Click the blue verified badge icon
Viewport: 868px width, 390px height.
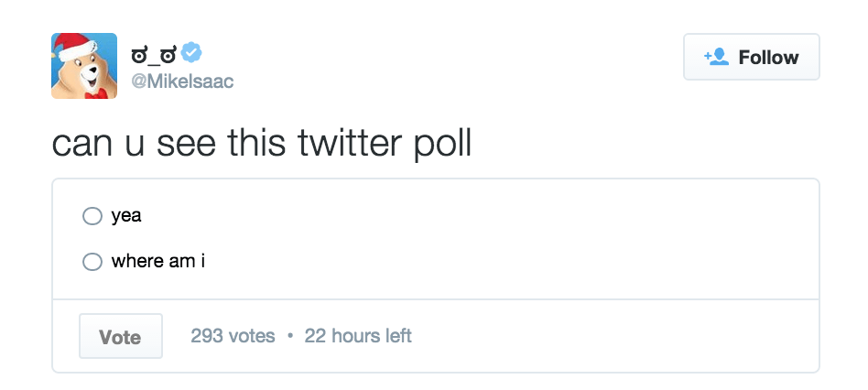pos(191,52)
